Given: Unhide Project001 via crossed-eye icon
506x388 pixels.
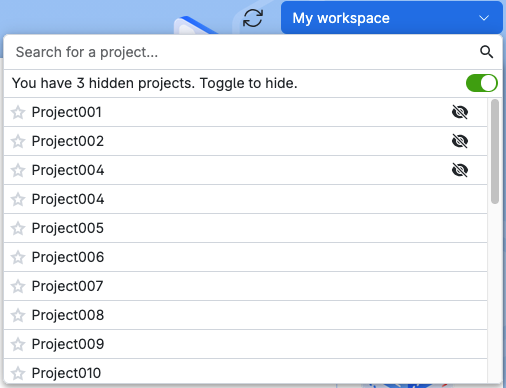Looking at the screenshot, I should coord(460,112).
